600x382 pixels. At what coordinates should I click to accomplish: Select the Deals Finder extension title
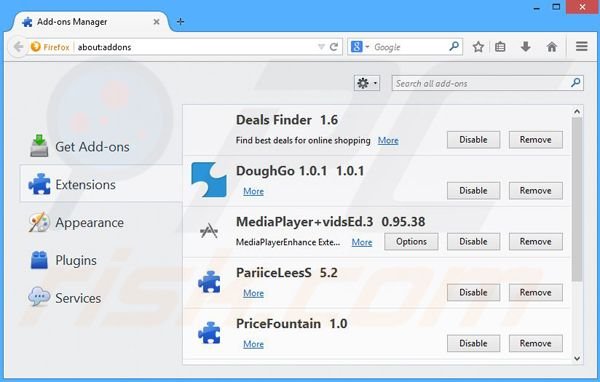pos(274,120)
